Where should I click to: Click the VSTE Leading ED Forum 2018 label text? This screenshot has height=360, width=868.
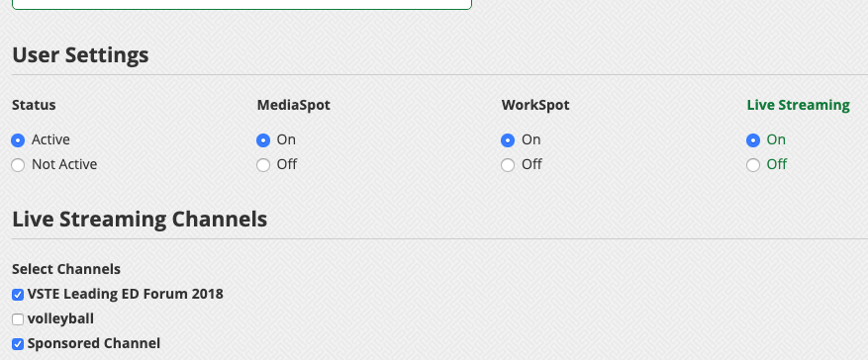coord(125,294)
